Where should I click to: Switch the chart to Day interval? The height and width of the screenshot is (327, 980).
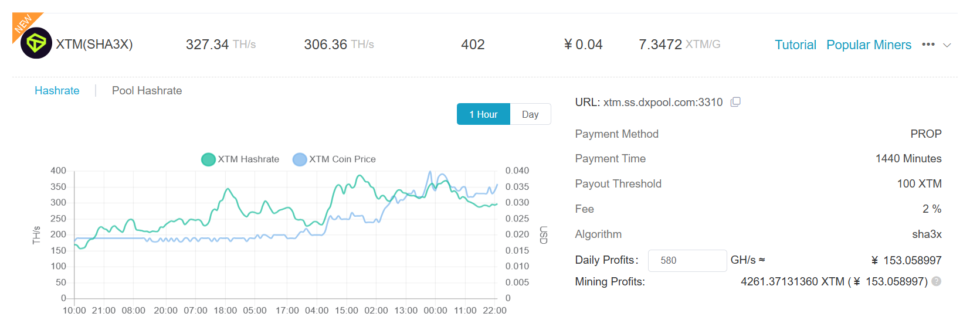(530, 114)
